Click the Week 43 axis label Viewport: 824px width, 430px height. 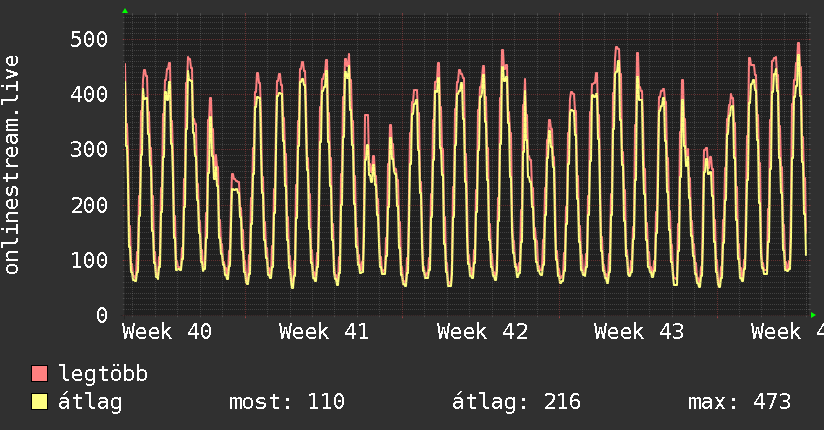(x=639, y=332)
